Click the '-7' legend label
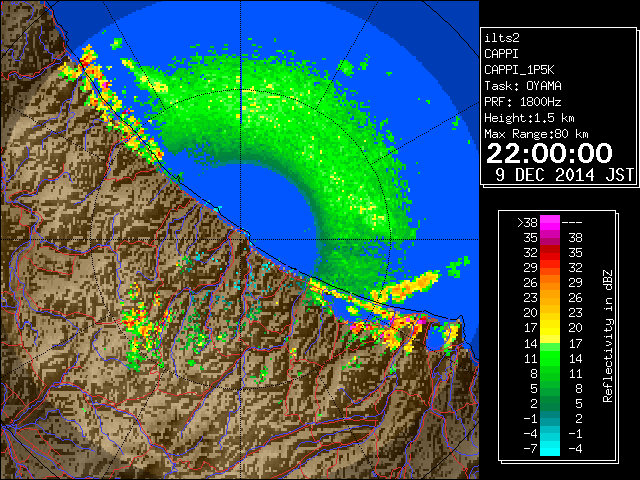This screenshot has height=480, width=640. pyautogui.click(x=530, y=448)
